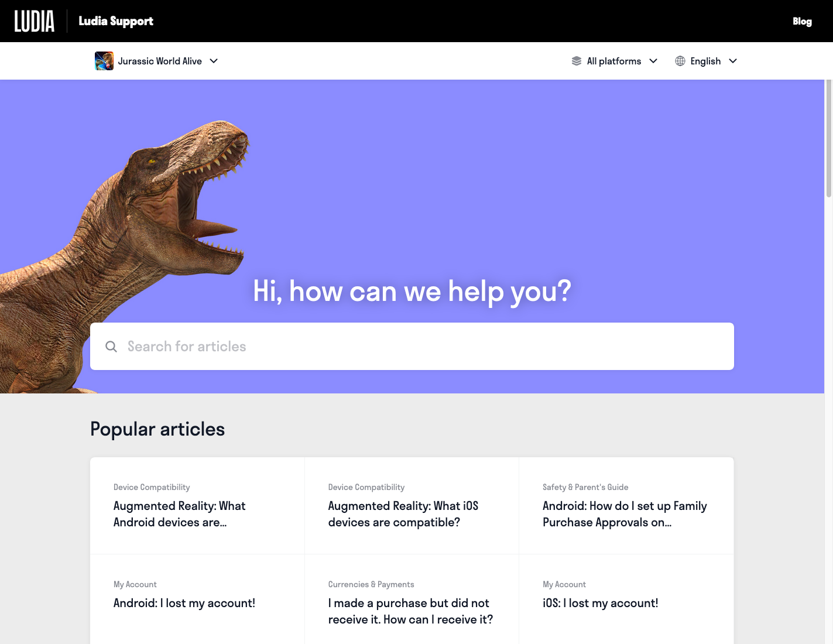Image resolution: width=833 pixels, height=644 pixels.
Task: Click the Jurassic World Alive game icon
Action: click(x=104, y=61)
